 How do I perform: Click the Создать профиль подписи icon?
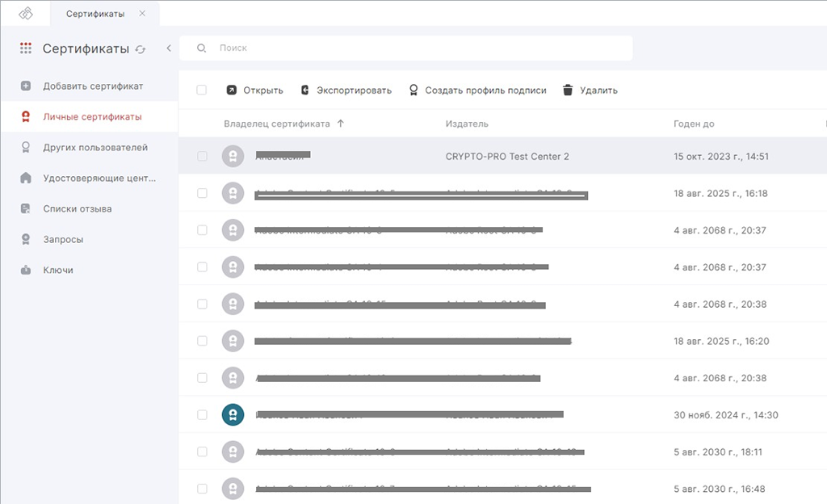(x=413, y=90)
